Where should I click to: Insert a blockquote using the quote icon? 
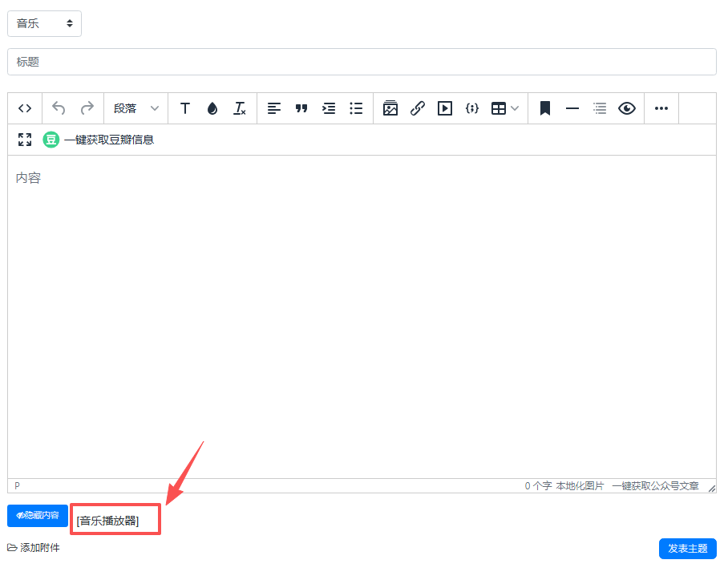tap(301, 108)
